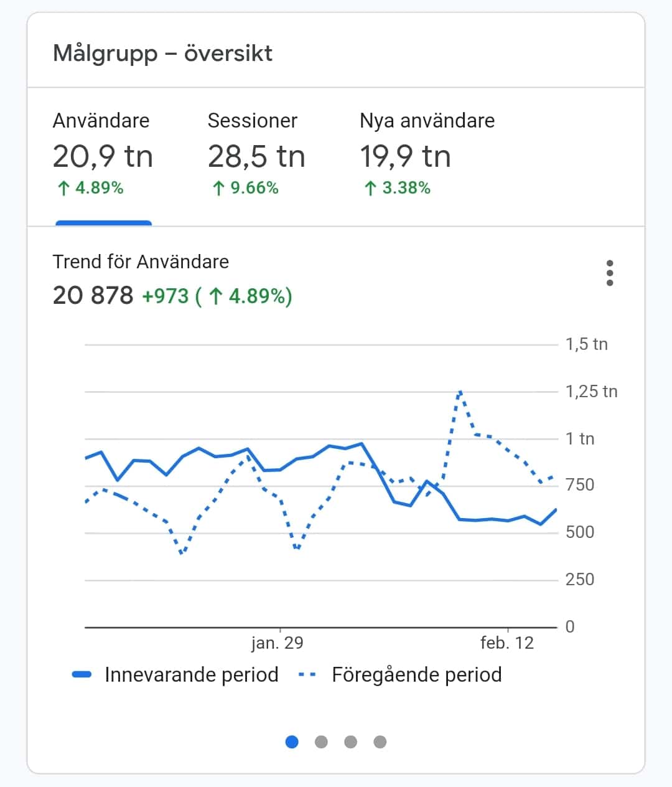Click the green arrow beside 4.89% under Användare

pos(63,188)
